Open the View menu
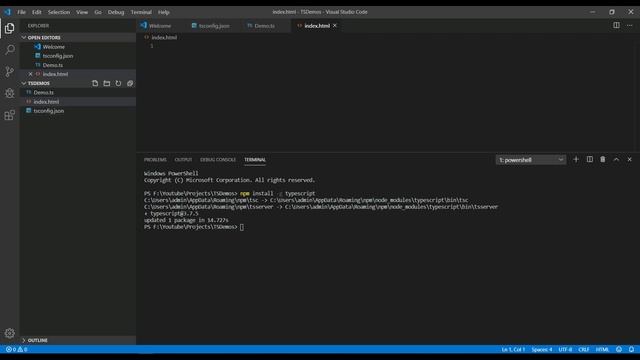The image size is (640, 360). 82,12
